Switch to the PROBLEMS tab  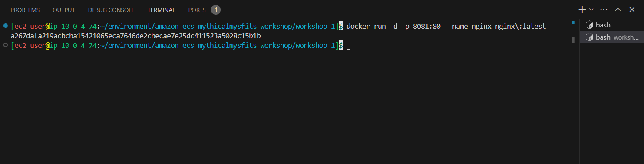point(25,10)
